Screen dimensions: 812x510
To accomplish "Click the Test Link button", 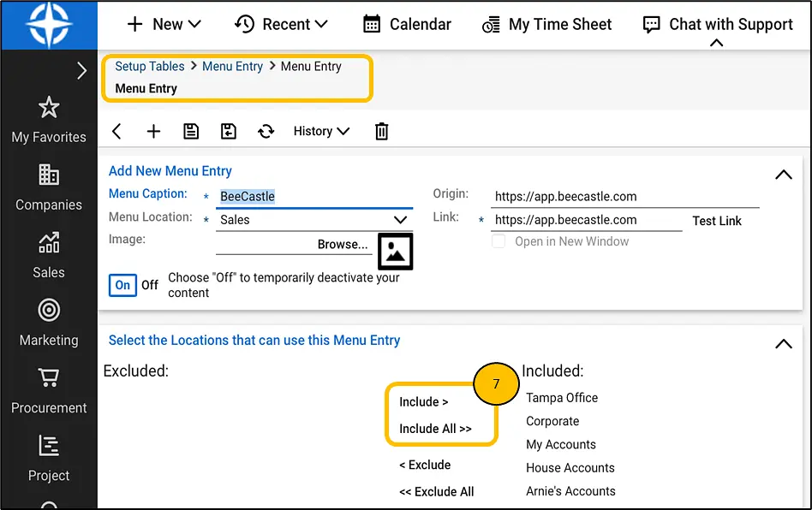I will point(717,221).
